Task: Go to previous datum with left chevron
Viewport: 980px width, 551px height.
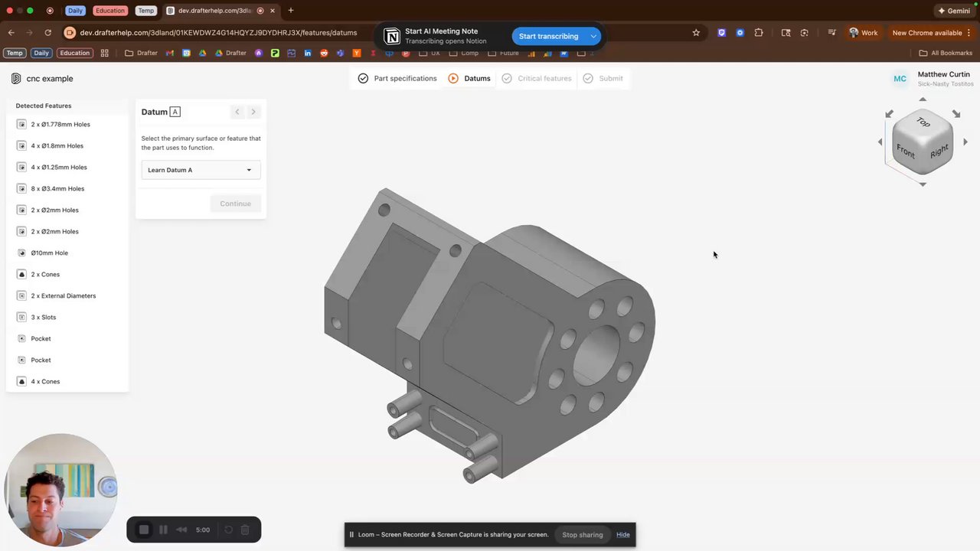Action: [x=237, y=112]
